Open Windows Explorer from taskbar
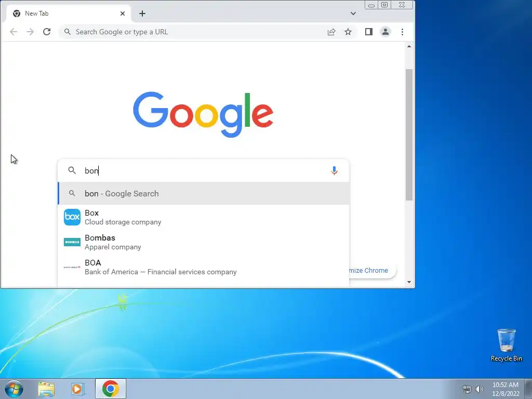This screenshot has width=532, height=399. [x=46, y=389]
